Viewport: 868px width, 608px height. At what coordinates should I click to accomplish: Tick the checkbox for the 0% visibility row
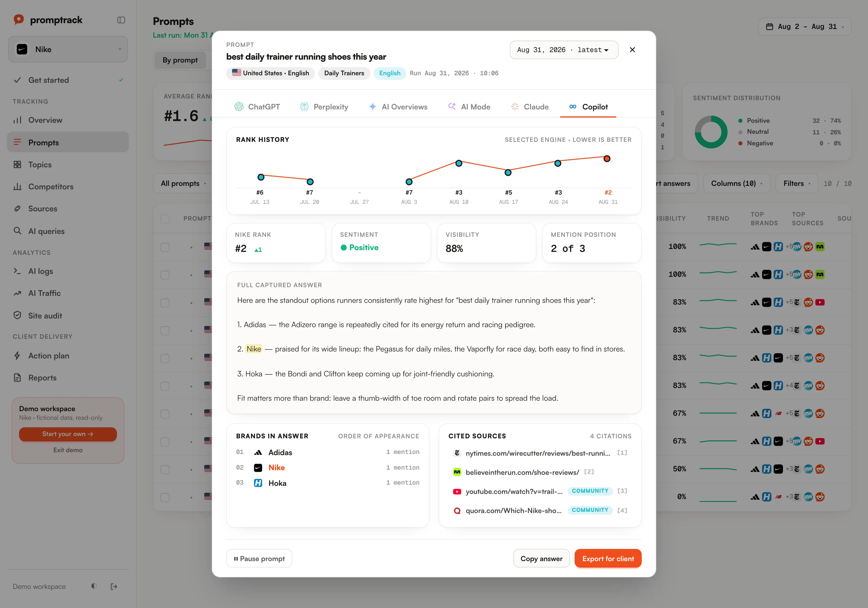pos(165,497)
